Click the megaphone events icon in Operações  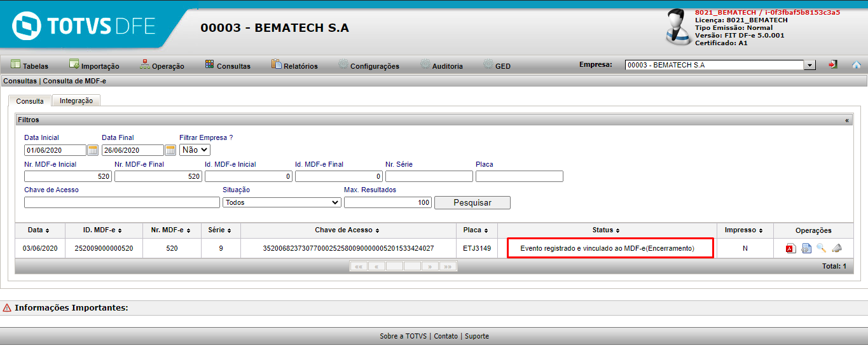point(837,248)
